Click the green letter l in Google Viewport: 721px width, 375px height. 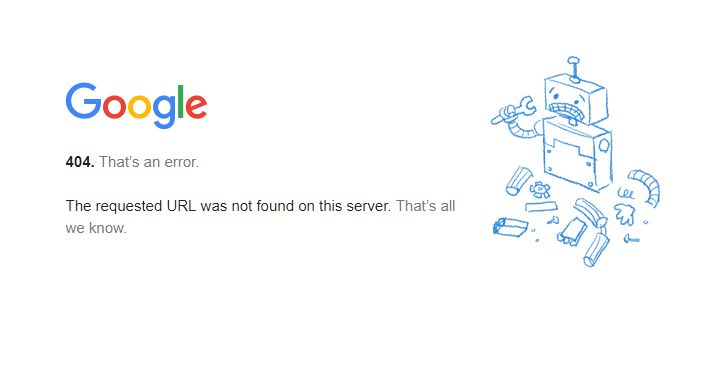(181, 101)
